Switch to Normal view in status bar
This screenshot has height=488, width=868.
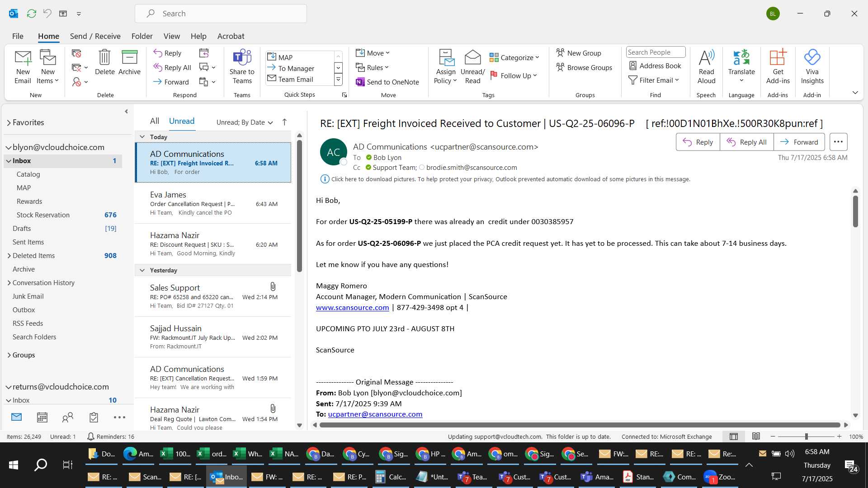tap(734, 436)
